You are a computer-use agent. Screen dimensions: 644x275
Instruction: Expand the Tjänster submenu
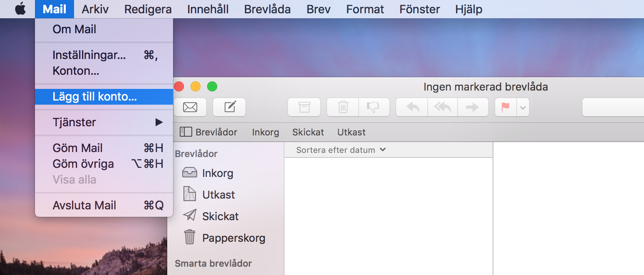104,122
